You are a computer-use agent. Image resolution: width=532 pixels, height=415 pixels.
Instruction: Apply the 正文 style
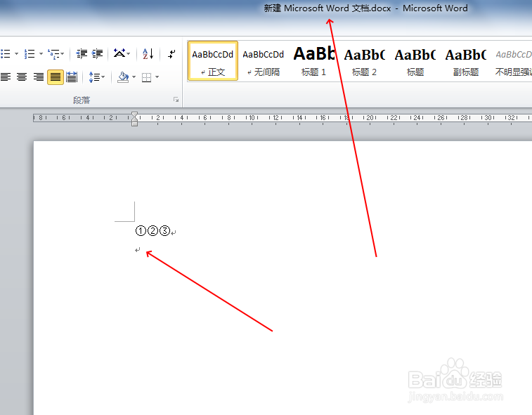[213, 61]
